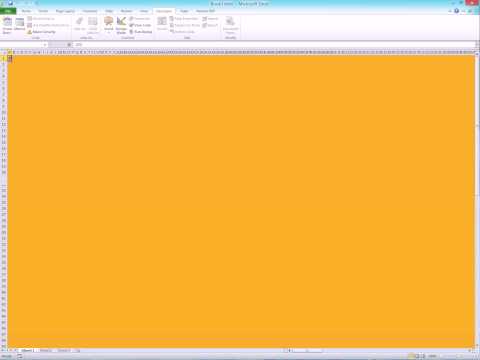Switch to the Formulas tab

click(x=90, y=11)
